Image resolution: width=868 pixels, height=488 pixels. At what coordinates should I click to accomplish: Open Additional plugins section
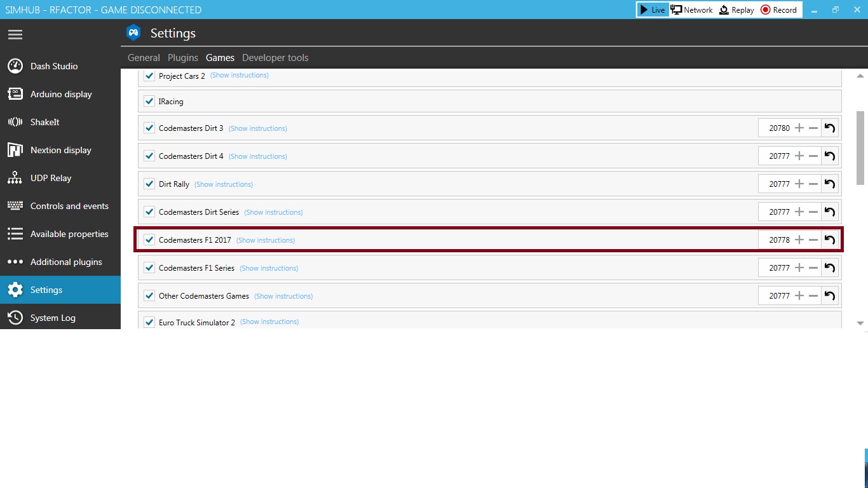[x=60, y=262]
